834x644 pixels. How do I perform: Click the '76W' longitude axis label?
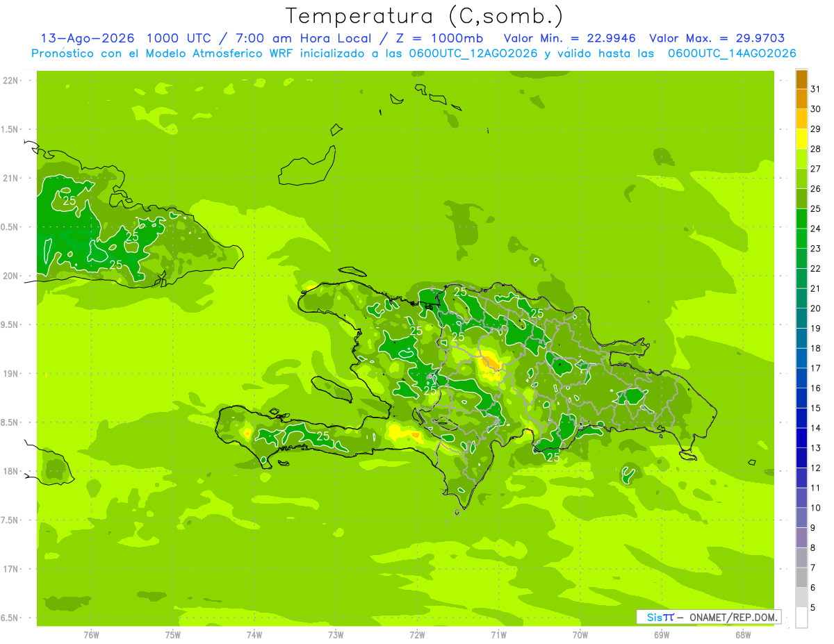click(x=91, y=635)
